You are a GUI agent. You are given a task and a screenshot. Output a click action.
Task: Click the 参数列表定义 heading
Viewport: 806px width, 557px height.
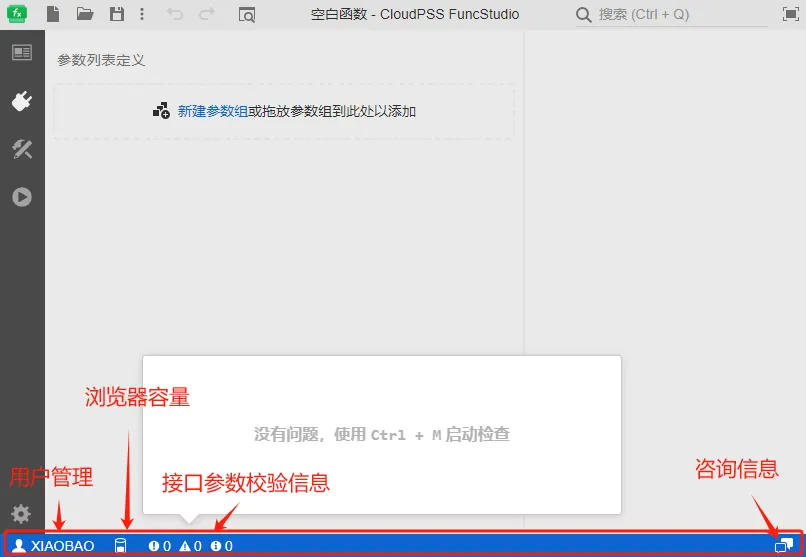[101, 60]
